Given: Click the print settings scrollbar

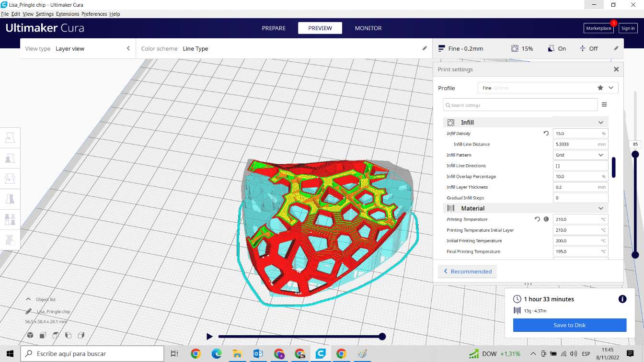Looking at the screenshot, I should point(613,167).
